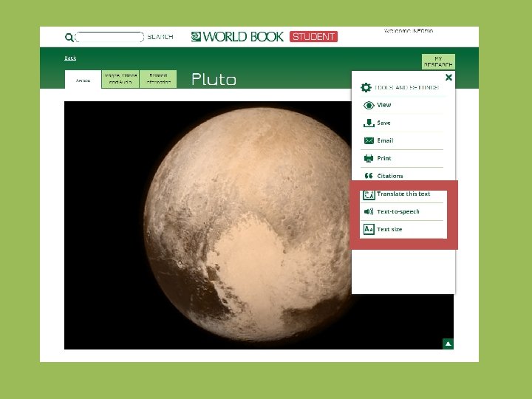The image size is (532, 399).
Task: Click the Save download icon
Action: (369, 123)
